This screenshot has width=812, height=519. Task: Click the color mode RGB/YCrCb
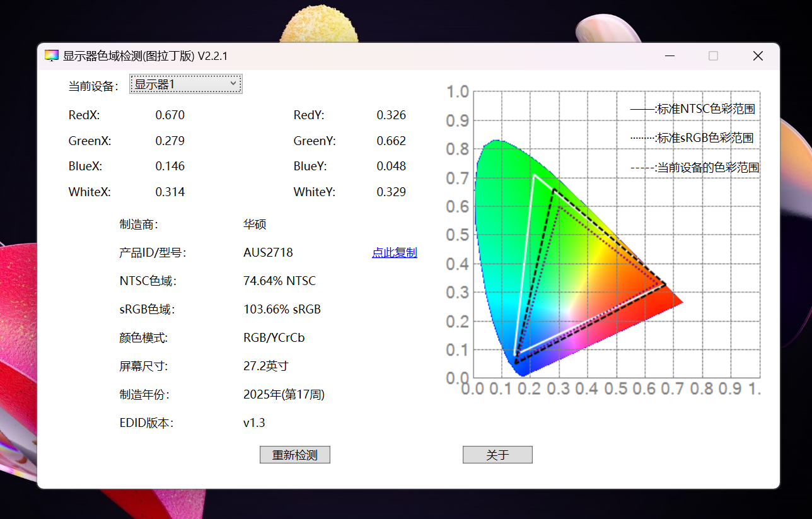(274, 338)
